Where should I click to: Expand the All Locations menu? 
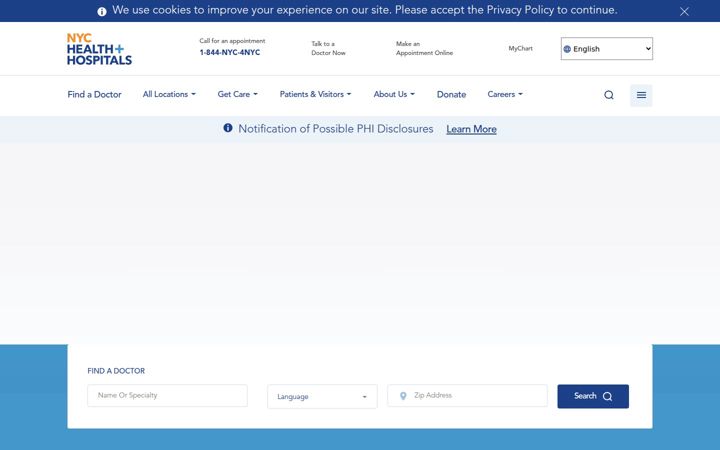tap(169, 94)
